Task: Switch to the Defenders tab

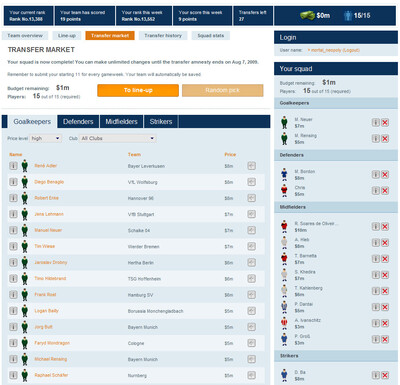Action: click(x=78, y=122)
